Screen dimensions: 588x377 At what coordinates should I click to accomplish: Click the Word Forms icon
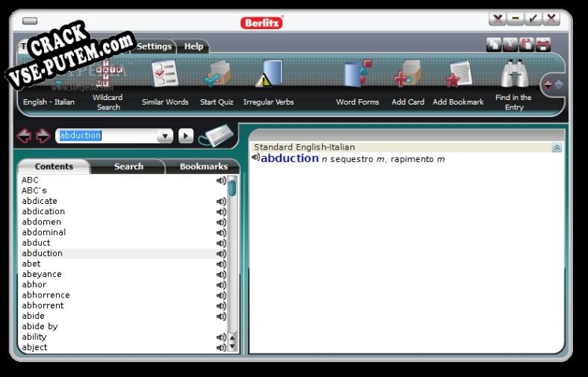coord(357,76)
